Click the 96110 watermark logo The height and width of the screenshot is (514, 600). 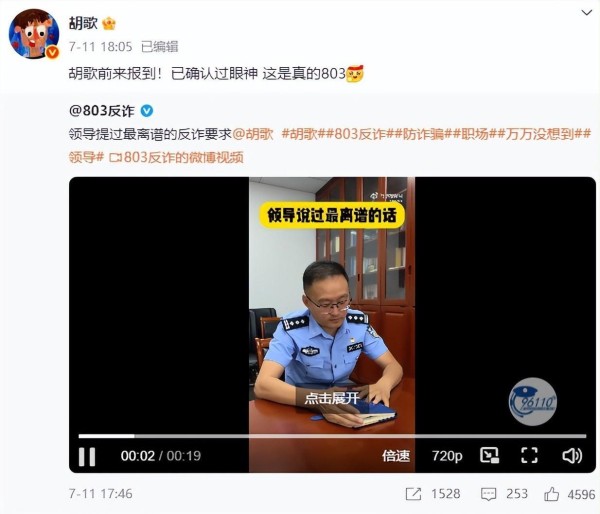(533, 401)
